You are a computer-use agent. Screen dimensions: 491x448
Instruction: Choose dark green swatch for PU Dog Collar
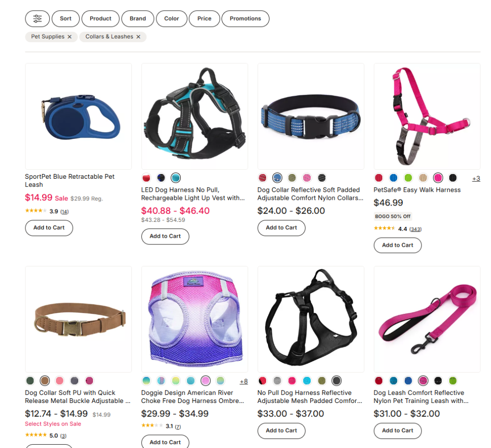pyautogui.click(x=30, y=381)
